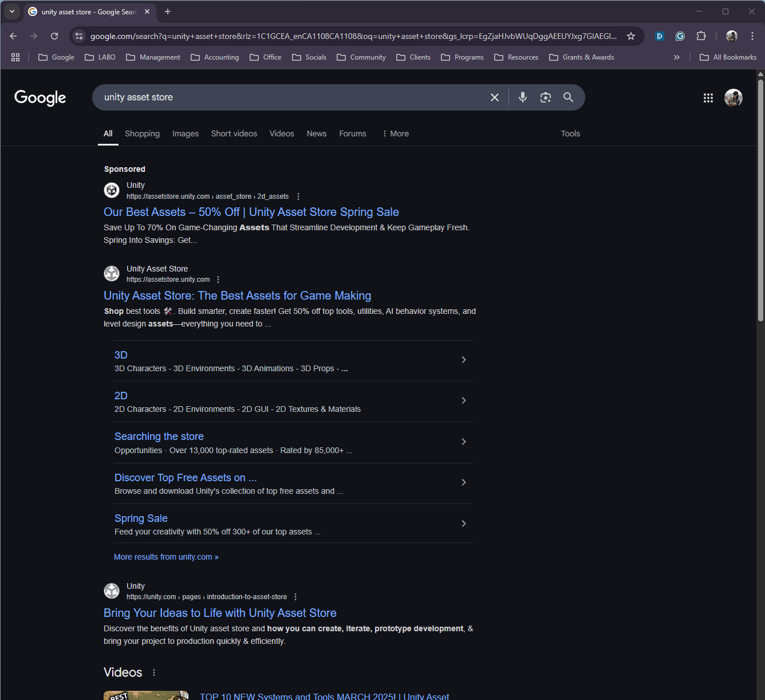Open Bring Your Ideas to Life link
This screenshot has height=700, width=765.
pyautogui.click(x=220, y=613)
